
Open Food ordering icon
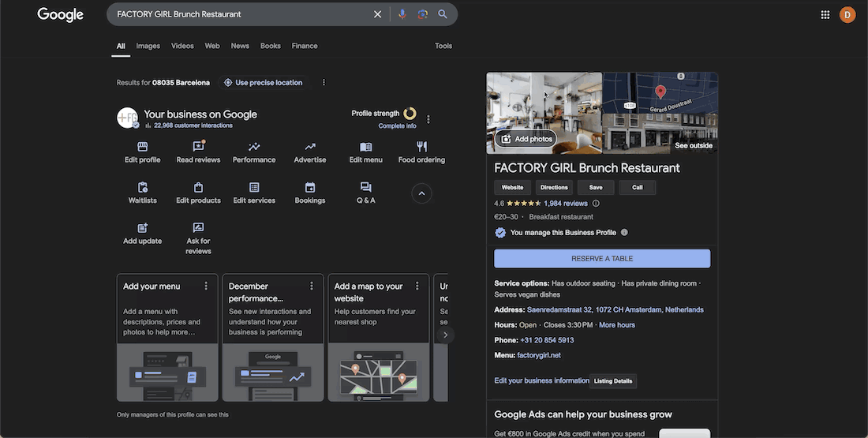click(x=421, y=147)
